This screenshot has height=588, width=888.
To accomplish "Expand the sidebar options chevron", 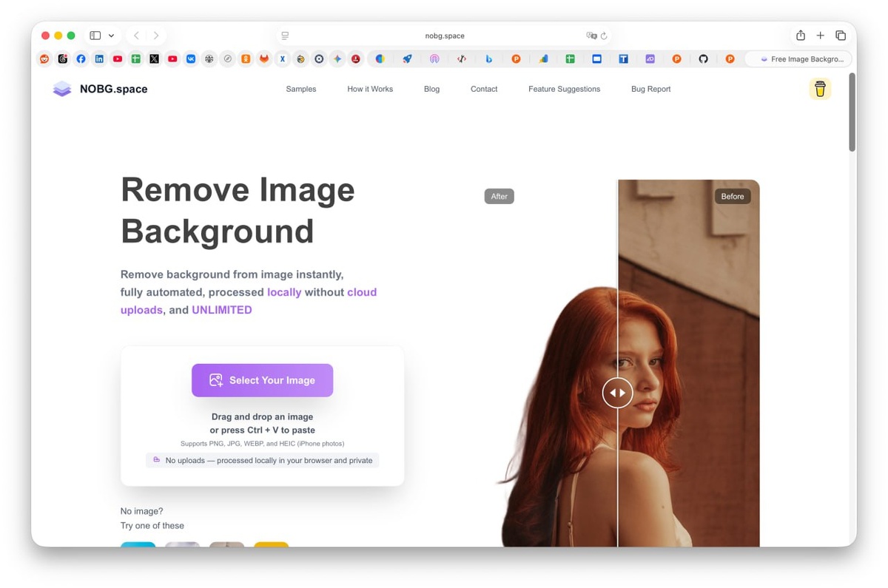I will tap(111, 36).
